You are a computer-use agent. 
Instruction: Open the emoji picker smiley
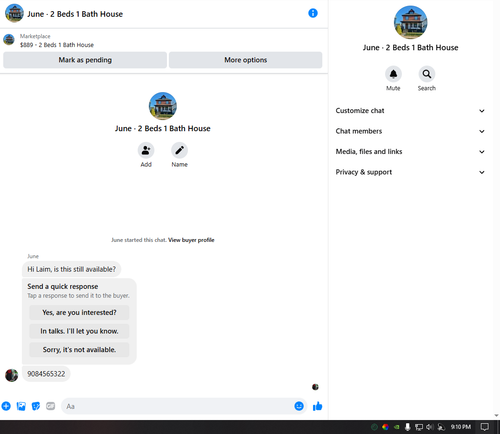tap(299, 406)
